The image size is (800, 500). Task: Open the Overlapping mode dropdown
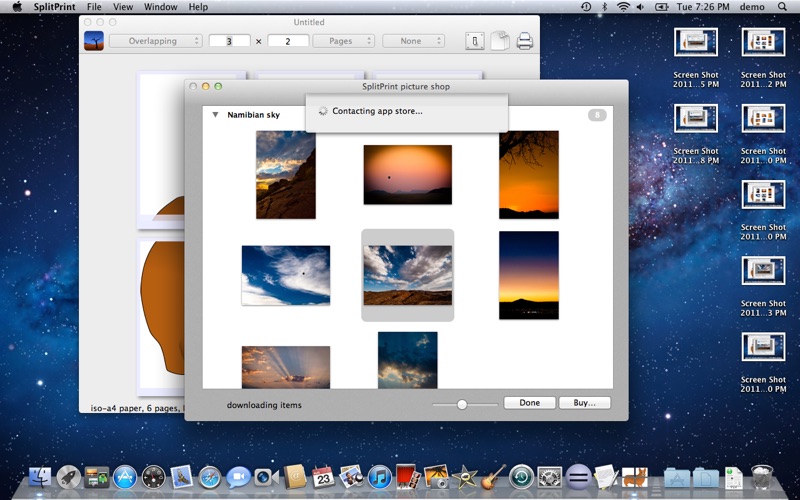coord(156,41)
